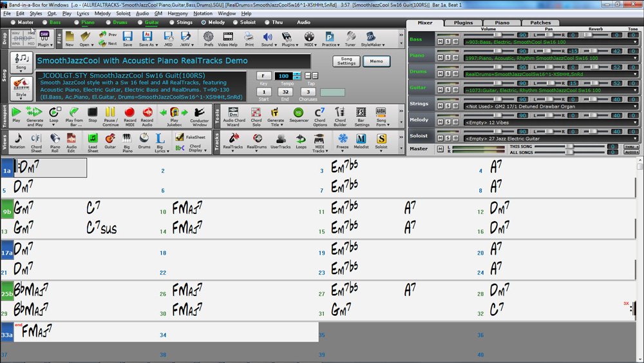Click the Memo button
Screen dimensions: 644x363
pos(376,61)
